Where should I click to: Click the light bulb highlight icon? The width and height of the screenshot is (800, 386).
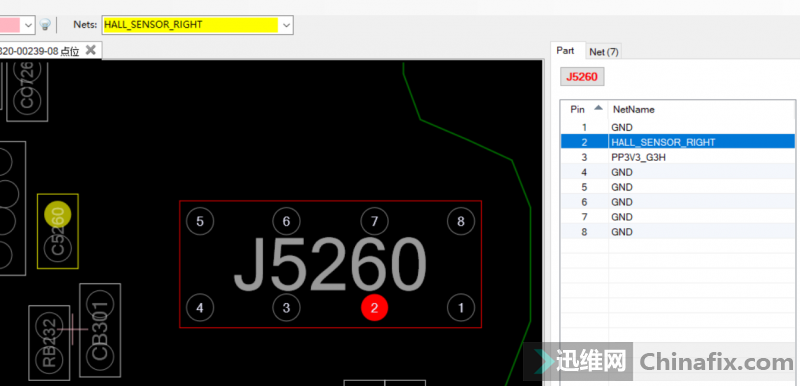pos(45,24)
